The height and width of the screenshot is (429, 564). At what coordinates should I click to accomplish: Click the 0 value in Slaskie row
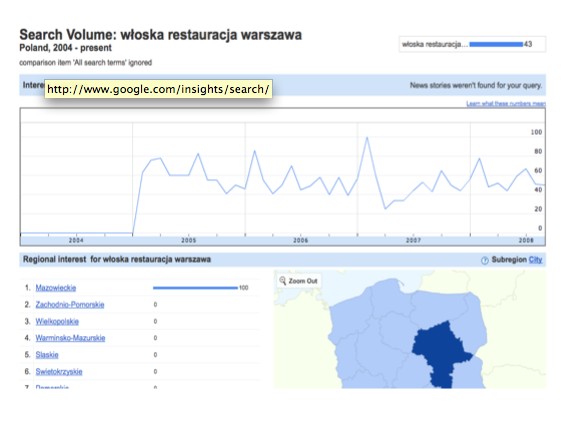pos(155,355)
